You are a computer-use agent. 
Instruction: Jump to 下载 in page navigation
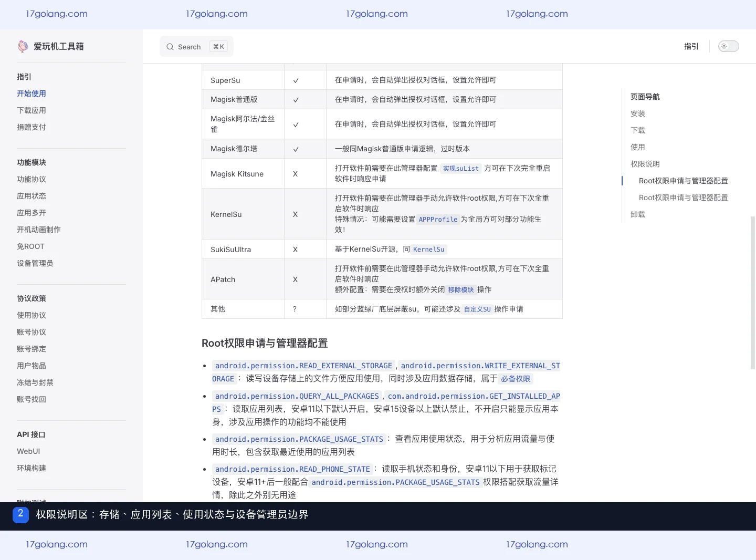coord(638,130)
